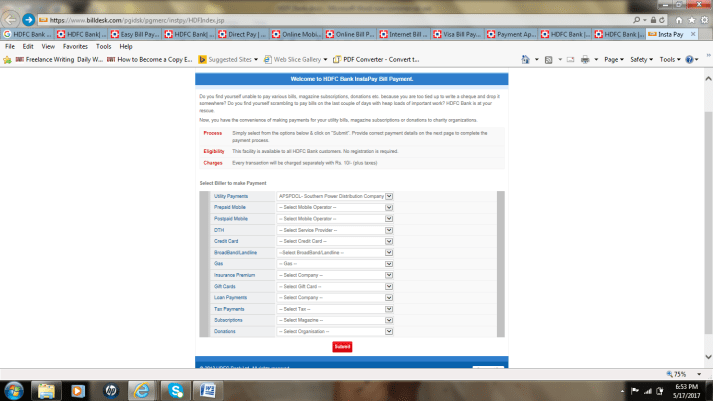Switch to the Direct Pay tab

pyautogui.click(x=242, y=34)
